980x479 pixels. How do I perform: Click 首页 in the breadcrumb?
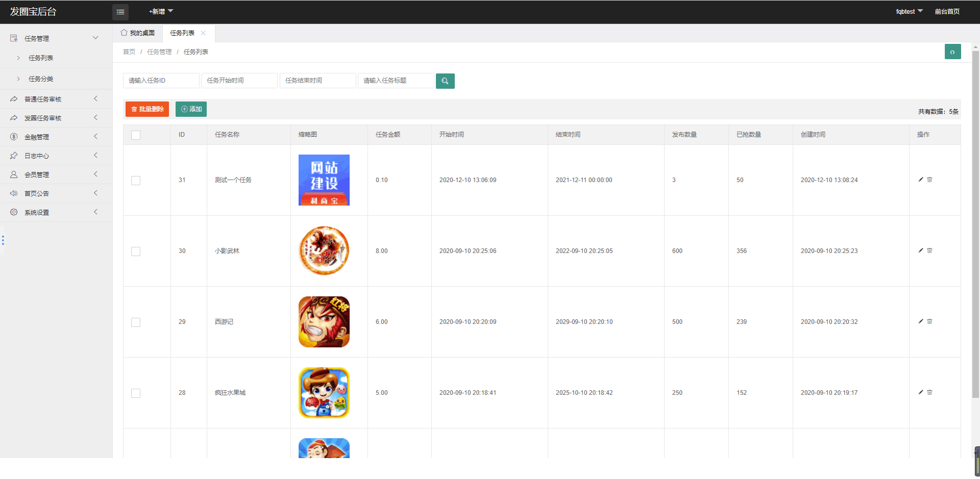129,52
